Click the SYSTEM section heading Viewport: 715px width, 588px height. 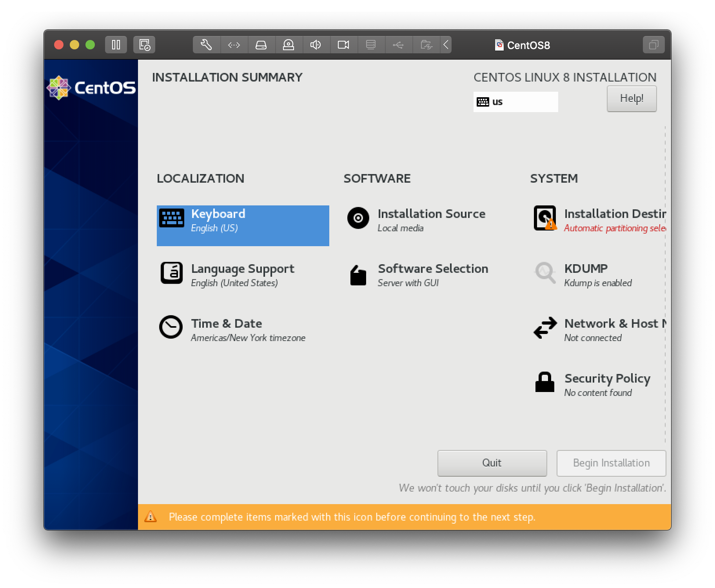tap(554, 178)
